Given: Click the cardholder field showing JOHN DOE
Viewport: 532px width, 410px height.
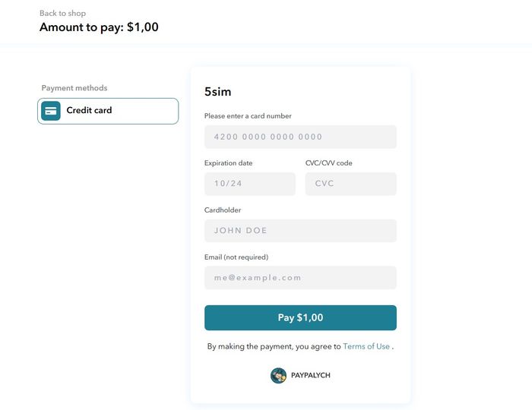Looking at the screenshot, I should tap(300, 231).
